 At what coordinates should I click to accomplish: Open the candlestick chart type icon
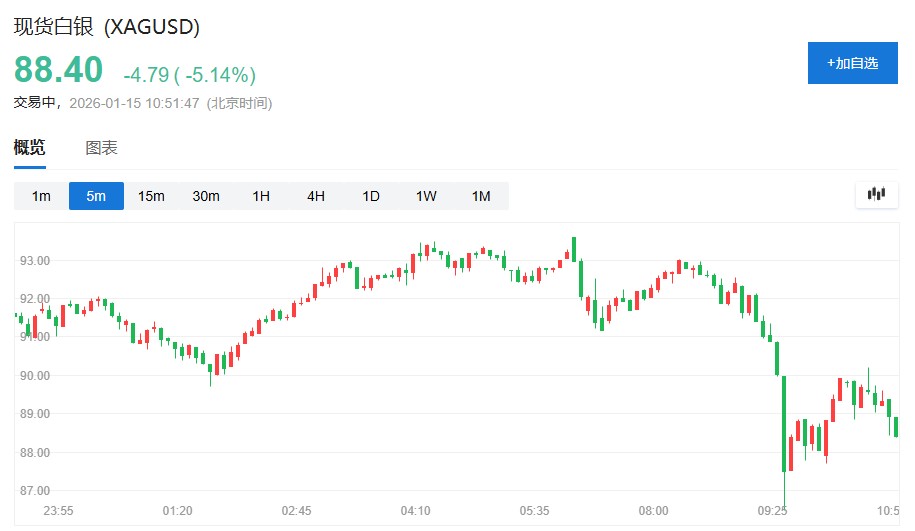[x=877, y=195]
